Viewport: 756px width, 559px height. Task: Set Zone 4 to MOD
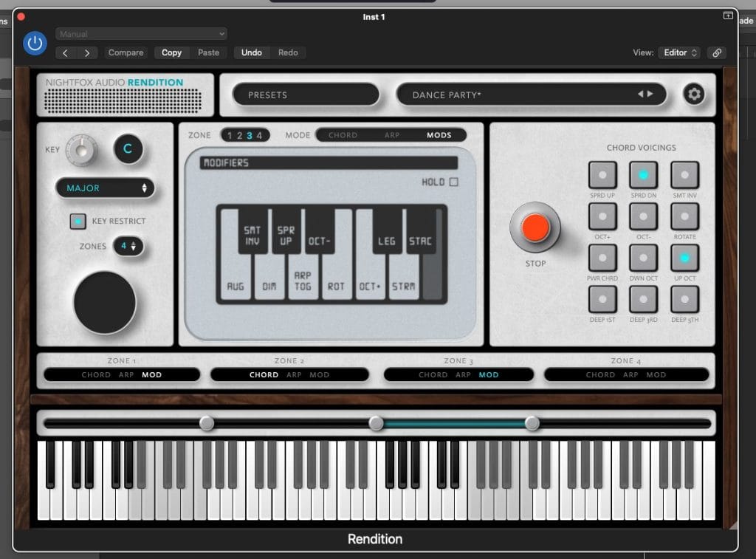tap(656, 374)
